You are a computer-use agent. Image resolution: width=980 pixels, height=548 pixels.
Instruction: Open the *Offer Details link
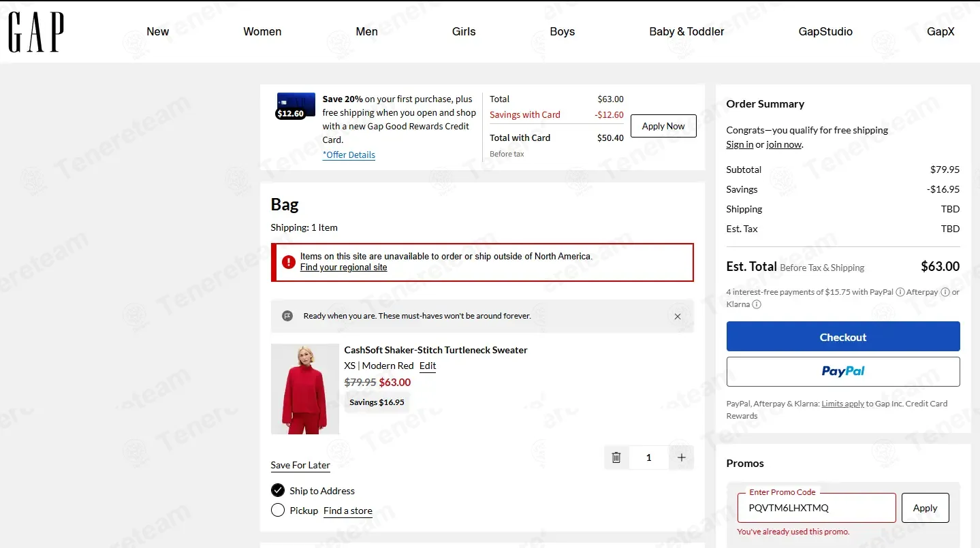(x=349, y=155)
